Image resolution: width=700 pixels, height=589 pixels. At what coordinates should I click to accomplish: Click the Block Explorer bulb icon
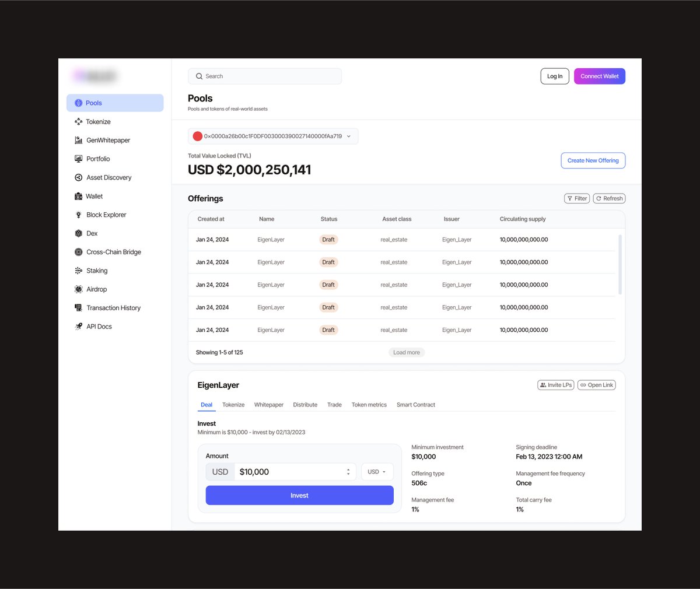pyautogui.click(x=78, y=215)
